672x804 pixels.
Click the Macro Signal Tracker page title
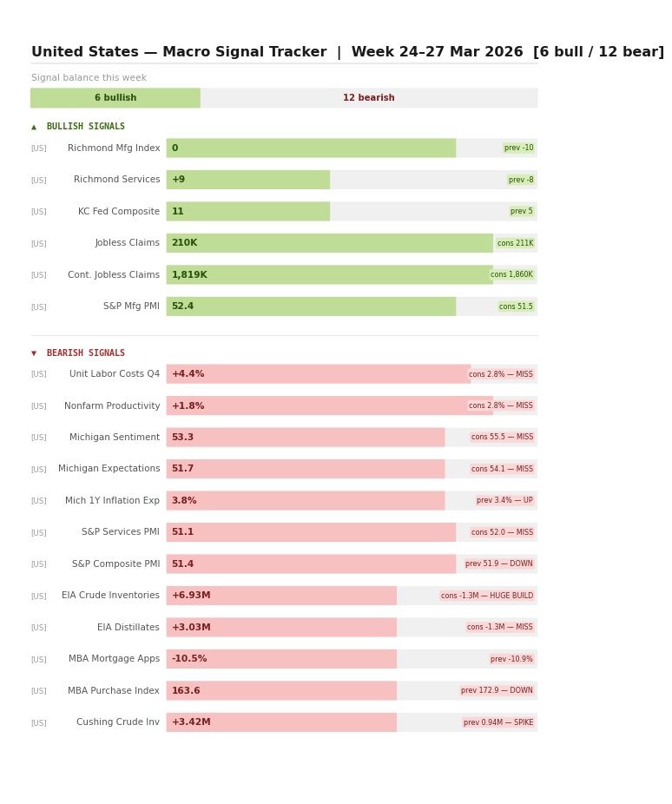click(347, 52)
